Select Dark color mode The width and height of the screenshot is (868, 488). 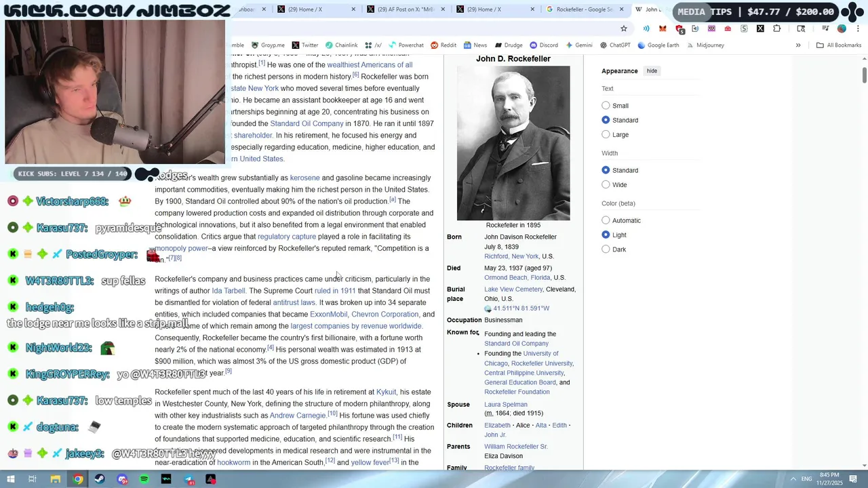point(606,249)
